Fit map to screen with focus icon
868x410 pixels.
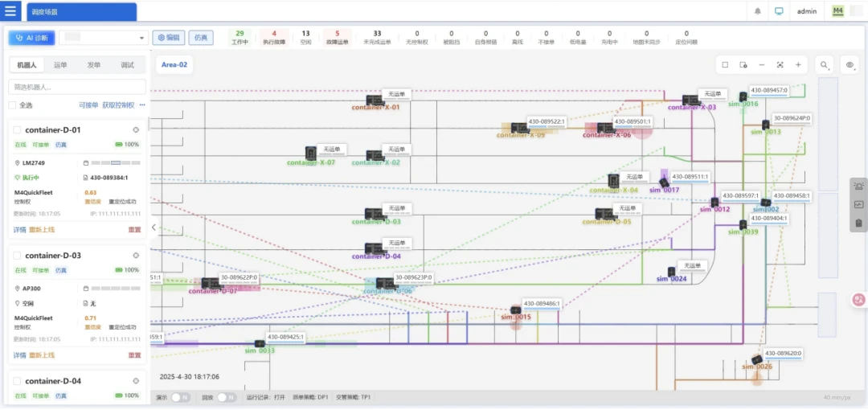click(x=780, y=65)
